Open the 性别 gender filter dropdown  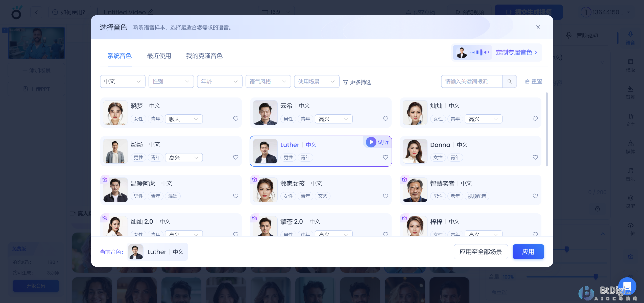(x=171, y=81)
